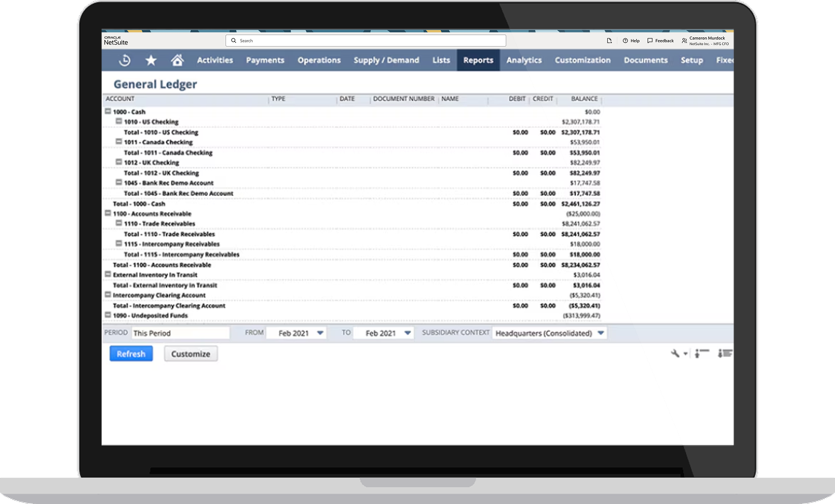Click the Account column header
Viewport: 835px width, 504px height.
tap(120, 98)
